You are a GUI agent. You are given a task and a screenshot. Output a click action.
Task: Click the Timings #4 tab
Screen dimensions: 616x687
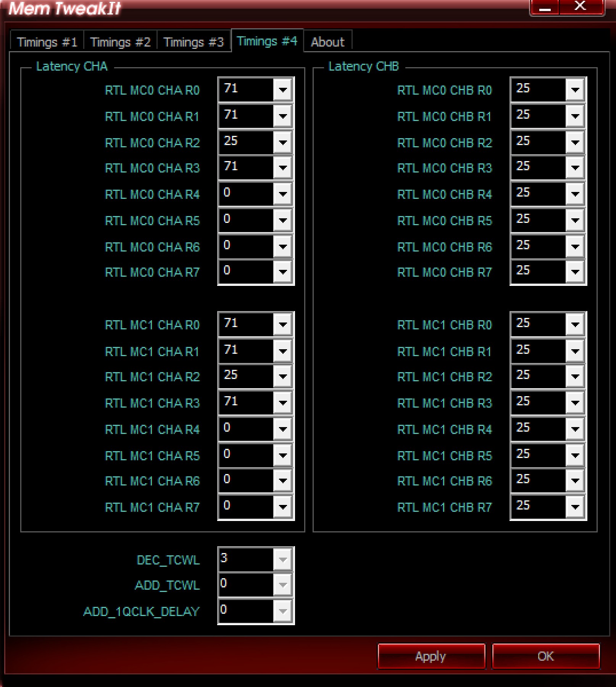pos(267,40)
